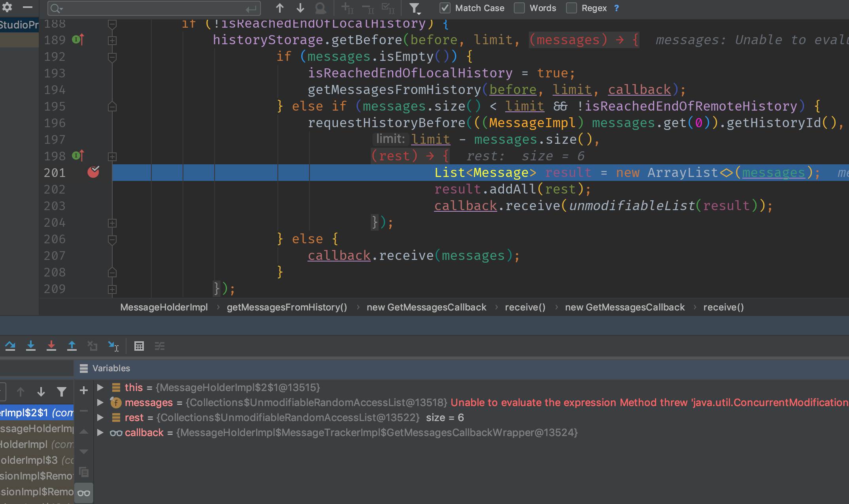
Task: Open the Evaluate Expression calculator
Action: click(x=139, y=346)
